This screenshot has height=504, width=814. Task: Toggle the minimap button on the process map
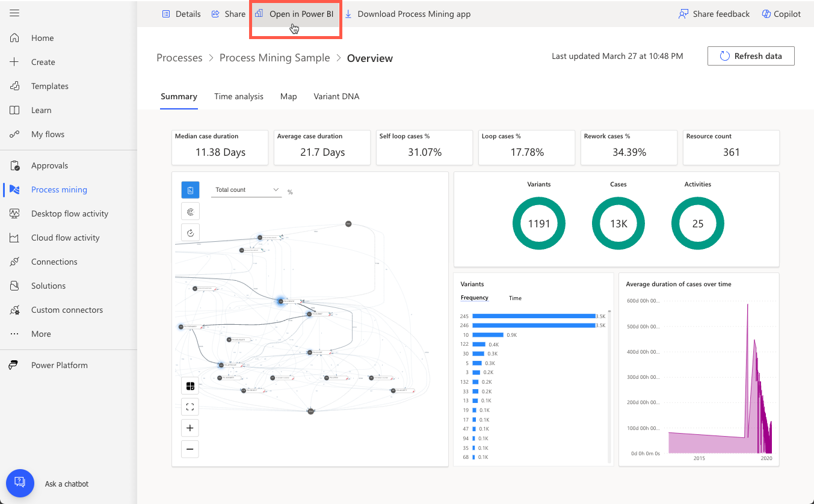point(190,386)
